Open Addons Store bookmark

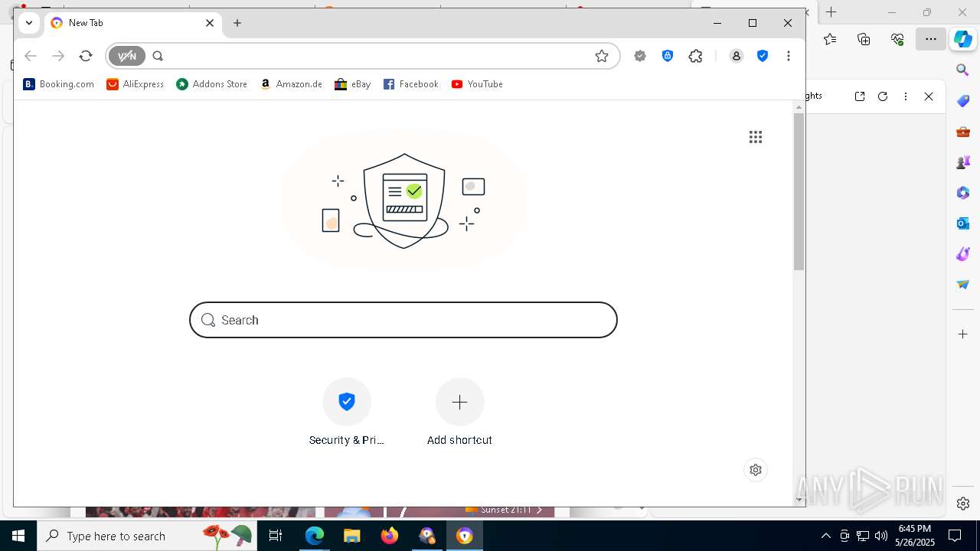click(x=211, y=84)
